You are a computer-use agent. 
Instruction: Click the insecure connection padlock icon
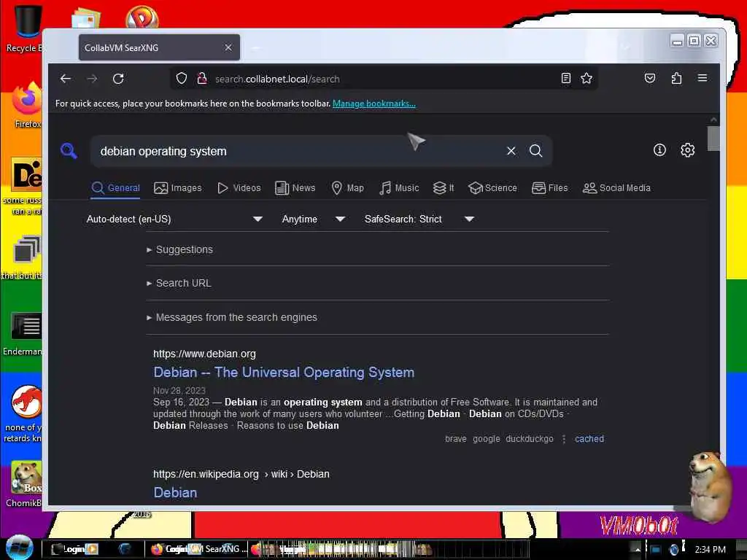(x=202, y=78)
